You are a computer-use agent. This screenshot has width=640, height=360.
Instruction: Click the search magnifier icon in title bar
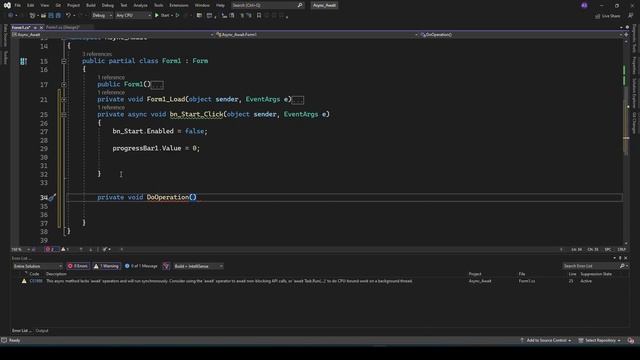300,5
